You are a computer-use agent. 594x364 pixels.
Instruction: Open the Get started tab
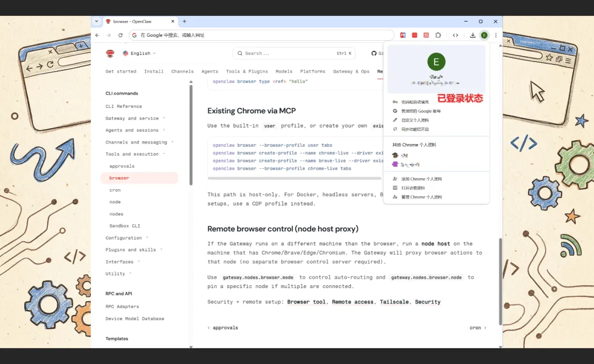tap(121, 71)
